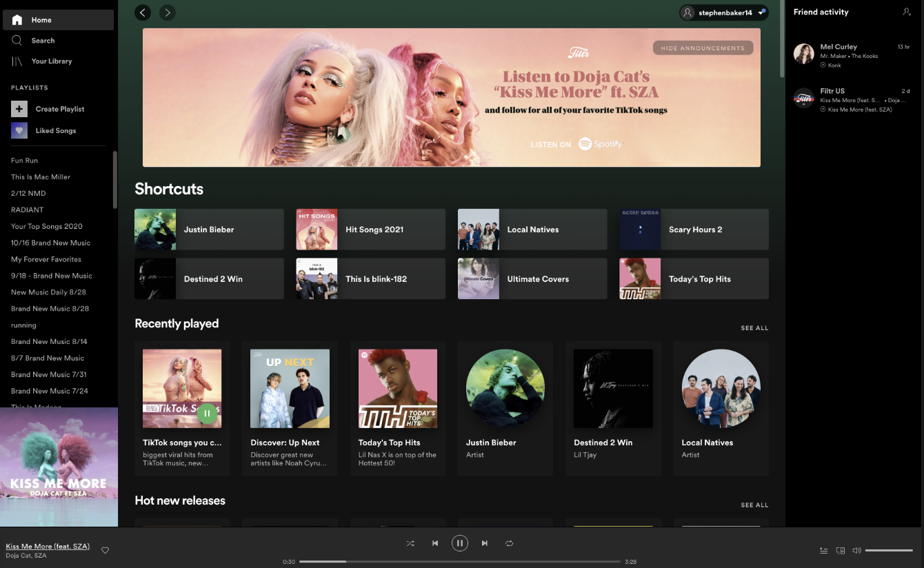Adjust the volume slider
Screen dimensions: 924x568
[x=889, y=551]
